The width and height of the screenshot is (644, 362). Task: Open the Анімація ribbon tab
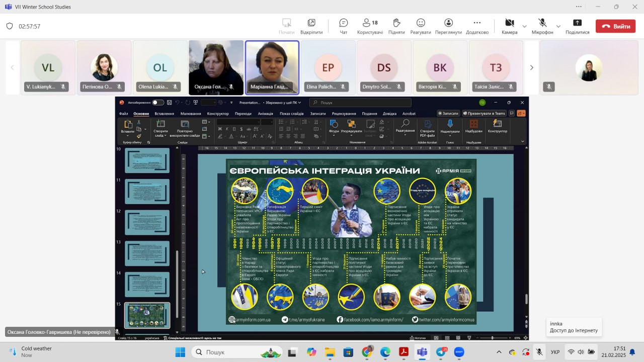pos(266,114)
